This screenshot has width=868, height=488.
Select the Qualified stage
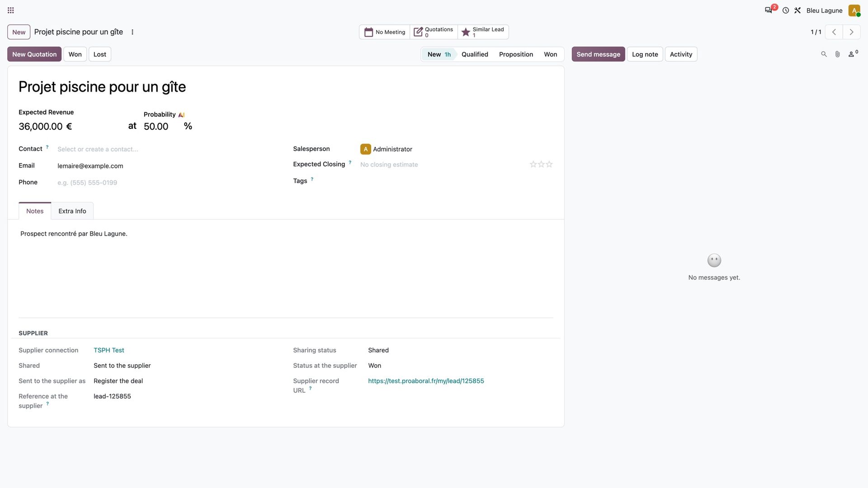coord(475,54)
